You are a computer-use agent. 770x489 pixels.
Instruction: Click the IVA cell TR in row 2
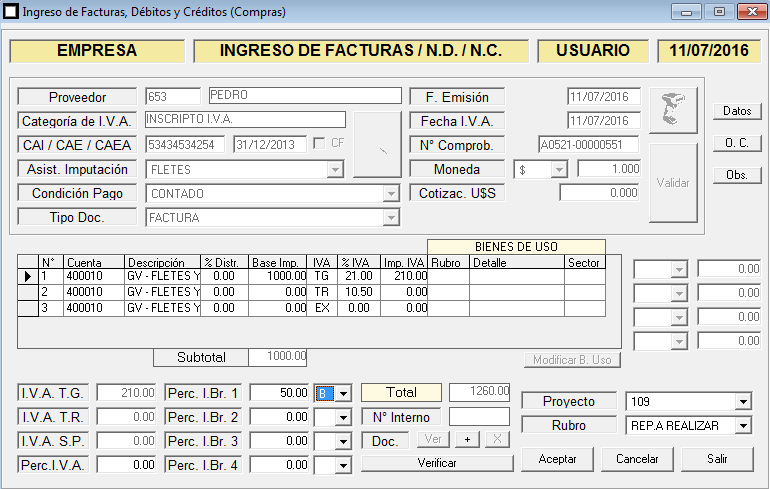[322, 292]
